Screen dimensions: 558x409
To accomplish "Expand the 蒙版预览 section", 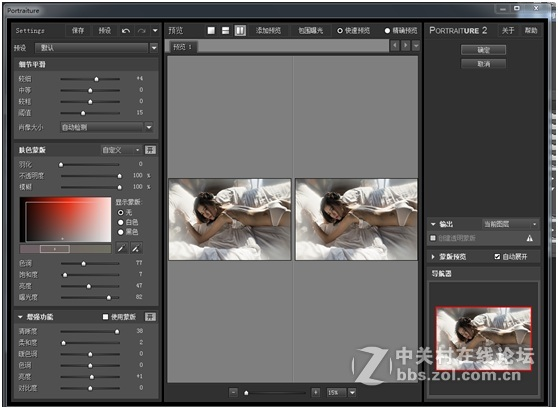I will 433,256.
